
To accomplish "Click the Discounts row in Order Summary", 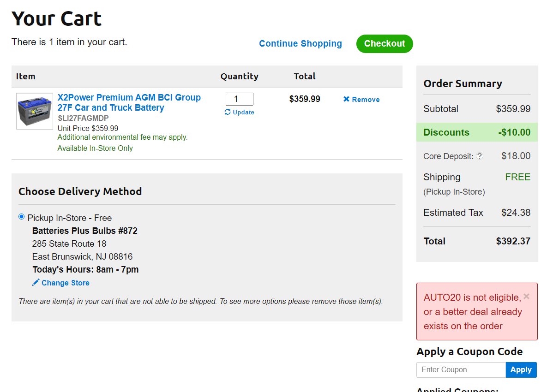I will (476, 132).
